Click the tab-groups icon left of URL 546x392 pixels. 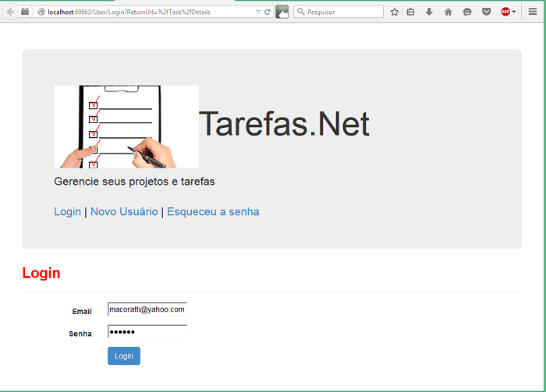click(25, 12)
